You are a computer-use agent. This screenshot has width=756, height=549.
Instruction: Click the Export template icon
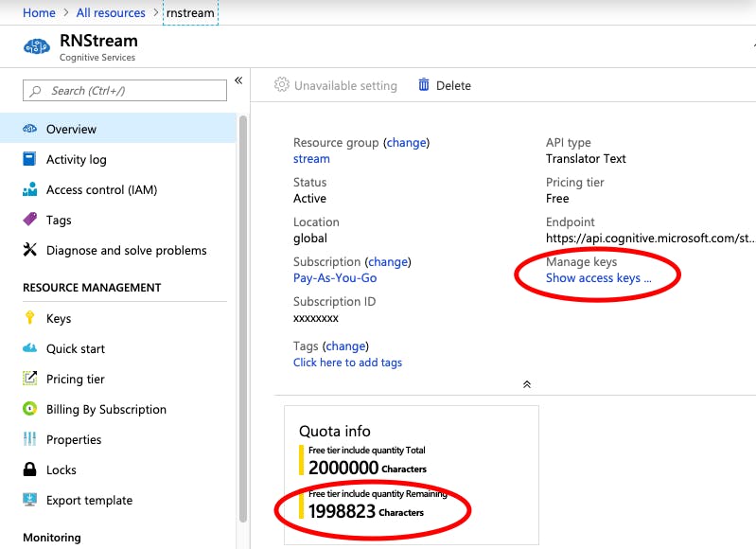(29, 501)
